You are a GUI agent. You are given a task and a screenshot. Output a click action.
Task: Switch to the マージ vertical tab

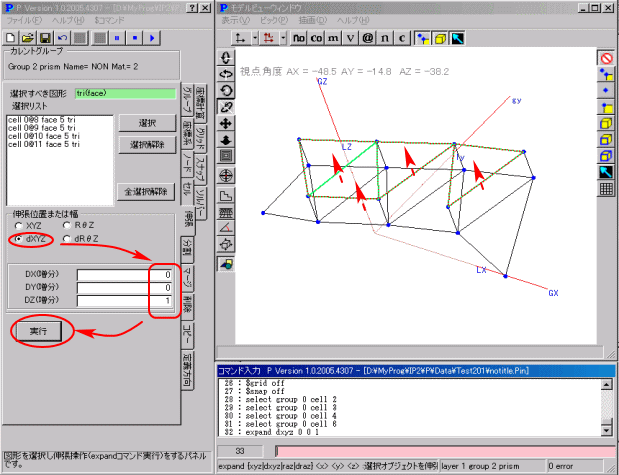pos(188,278)
